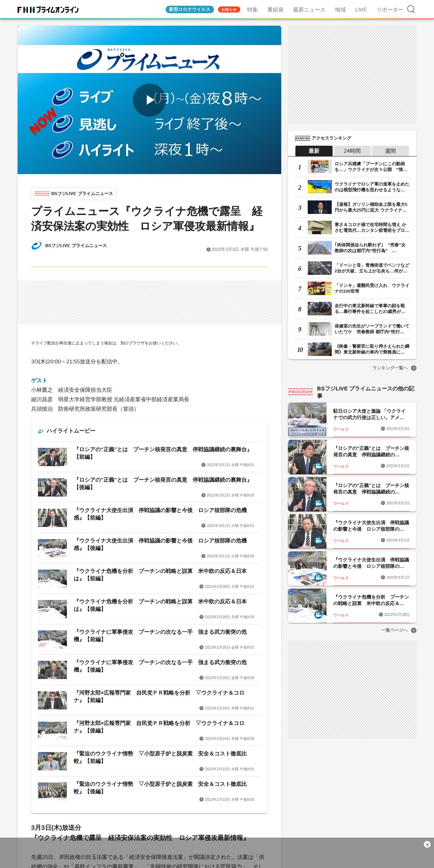Image resolution: width=434 pixels, height=868 pixels.
Task: Click video icon on 3月2日 first related card
Action: pyautogui.click(x=318, y=466)
